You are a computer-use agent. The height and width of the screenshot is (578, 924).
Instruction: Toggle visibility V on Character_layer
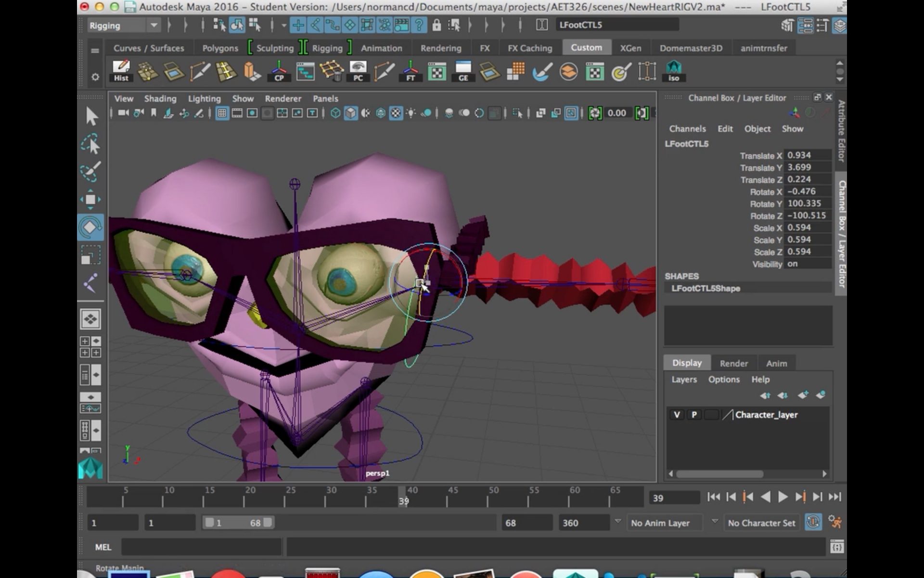coord(677,414)
